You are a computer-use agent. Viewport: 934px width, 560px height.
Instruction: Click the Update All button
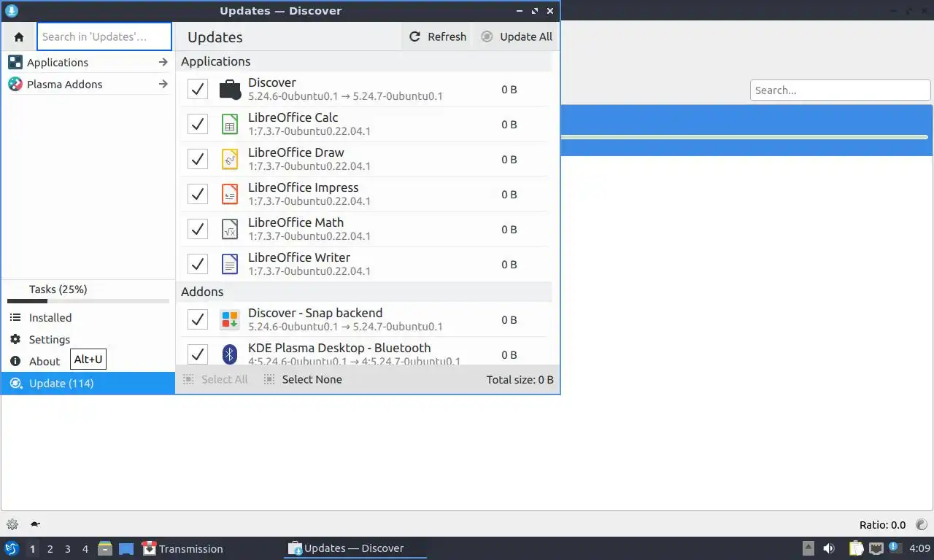tap(517, 36)
